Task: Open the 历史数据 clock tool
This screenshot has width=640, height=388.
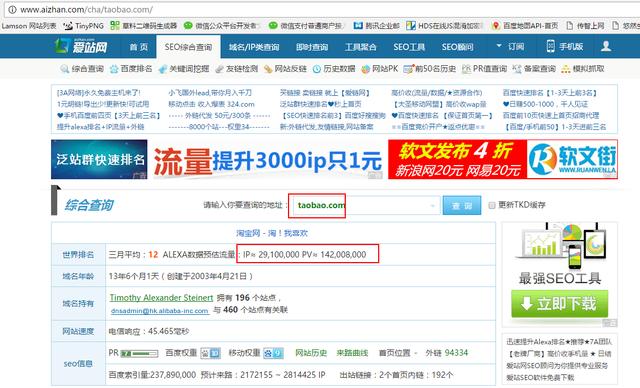Action: (x=334, y=69)
